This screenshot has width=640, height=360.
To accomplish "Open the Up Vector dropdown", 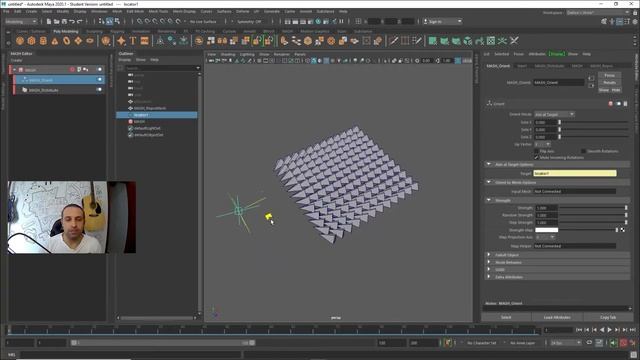I will 542,144.
